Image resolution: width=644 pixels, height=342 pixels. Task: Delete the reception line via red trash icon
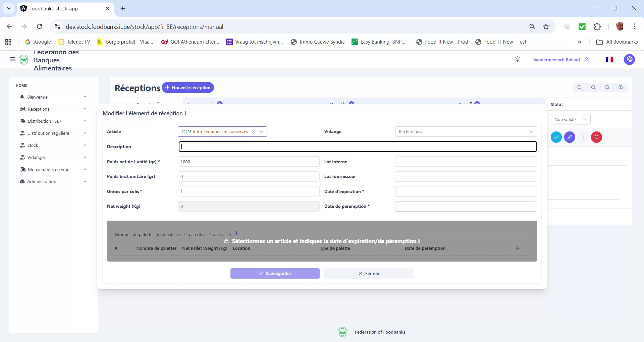596,137
